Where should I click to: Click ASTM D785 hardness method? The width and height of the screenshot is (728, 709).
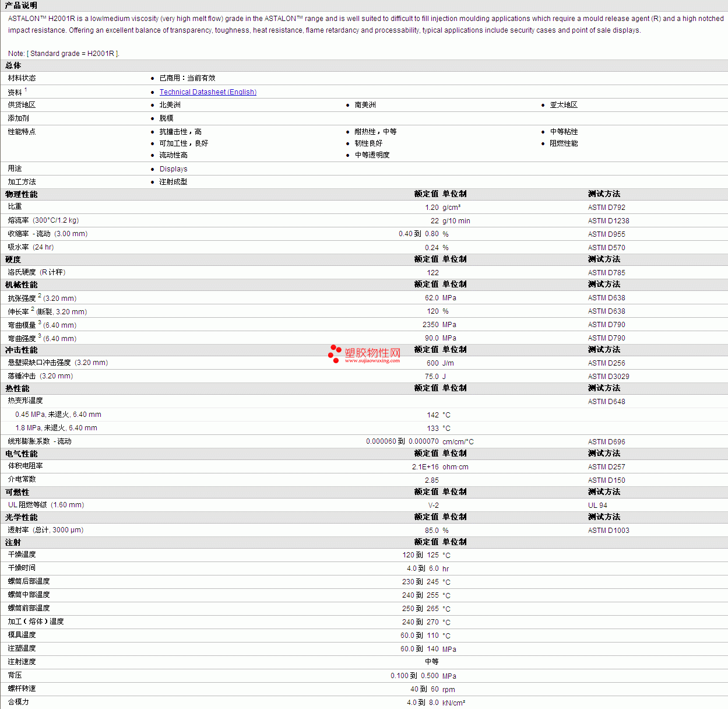tap(607, 273)
